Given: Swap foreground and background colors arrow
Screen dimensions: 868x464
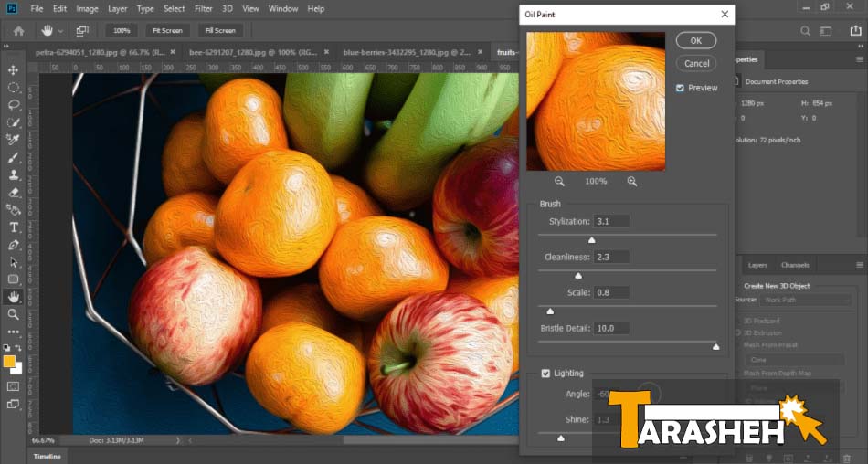Looking at the screenshot, I should (18, 348).
